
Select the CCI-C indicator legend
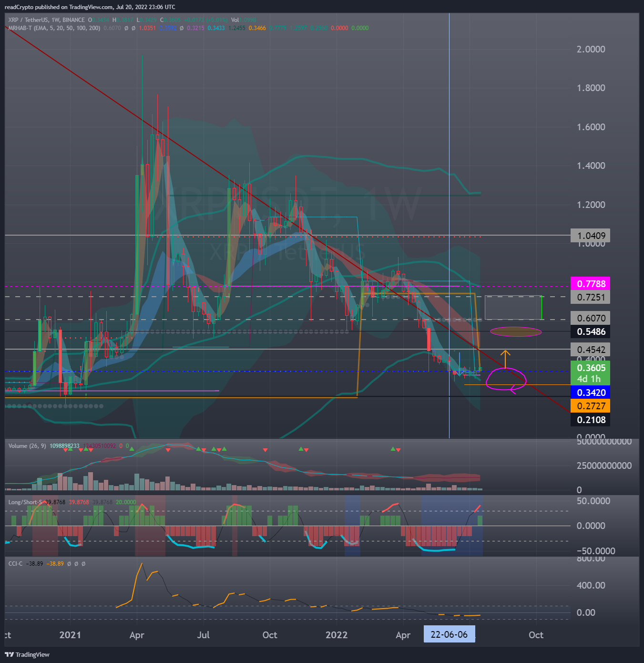[15, 564]
